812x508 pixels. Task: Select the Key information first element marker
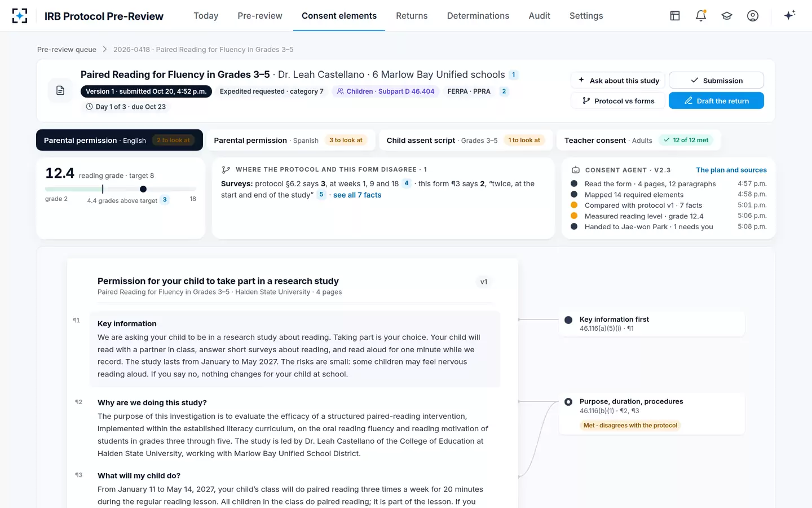click(x=568, y=320)
